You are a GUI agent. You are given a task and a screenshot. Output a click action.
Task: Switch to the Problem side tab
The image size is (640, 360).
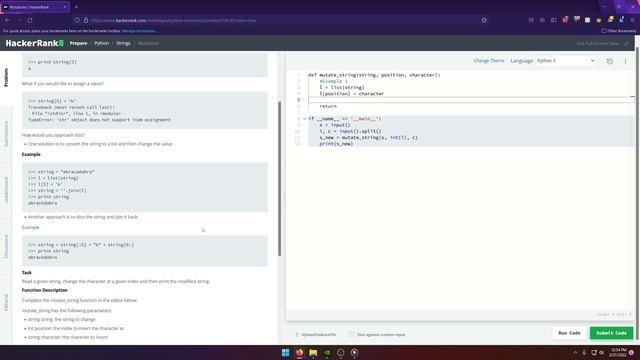tap(6, 78)
